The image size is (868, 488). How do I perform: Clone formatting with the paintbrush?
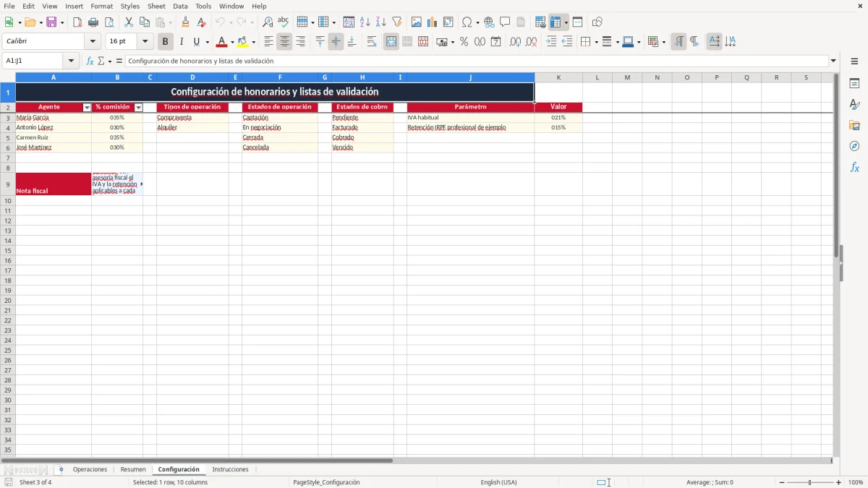pyautogui.click(x=185, y=22)
